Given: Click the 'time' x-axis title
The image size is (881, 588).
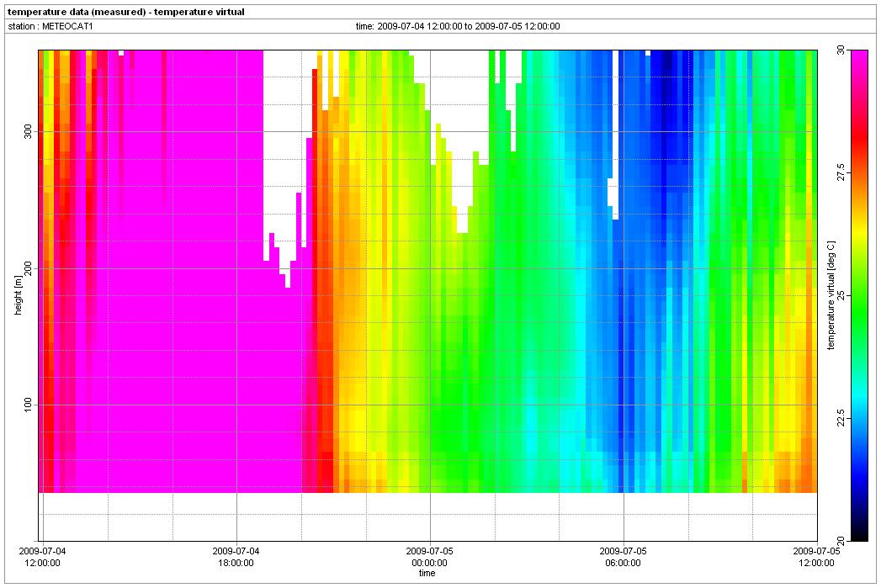Looking at the screenshot, I should tap(427, 574).
